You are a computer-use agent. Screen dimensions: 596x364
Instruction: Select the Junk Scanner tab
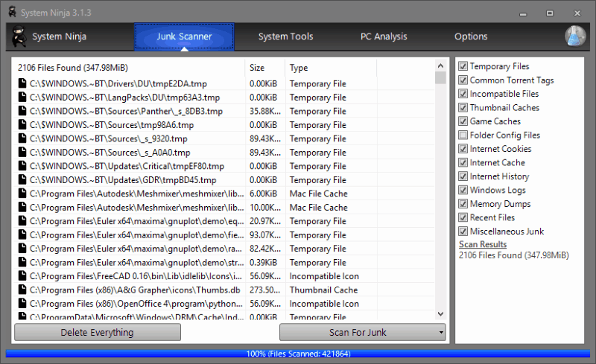pos(184,36)
